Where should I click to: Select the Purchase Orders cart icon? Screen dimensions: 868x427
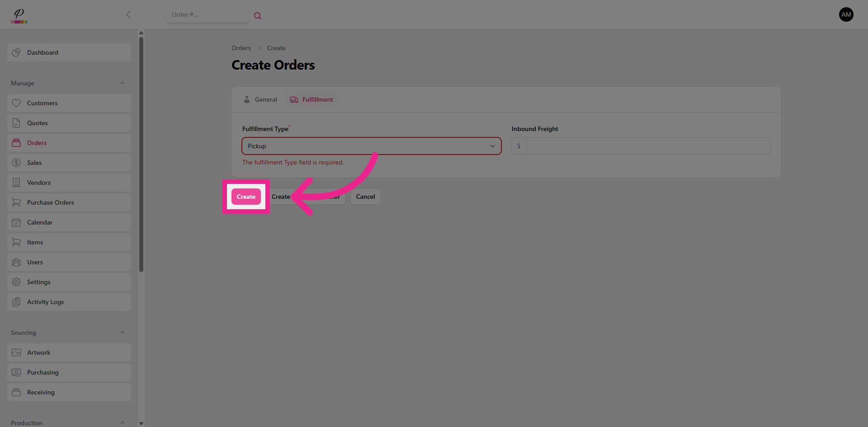16,202
